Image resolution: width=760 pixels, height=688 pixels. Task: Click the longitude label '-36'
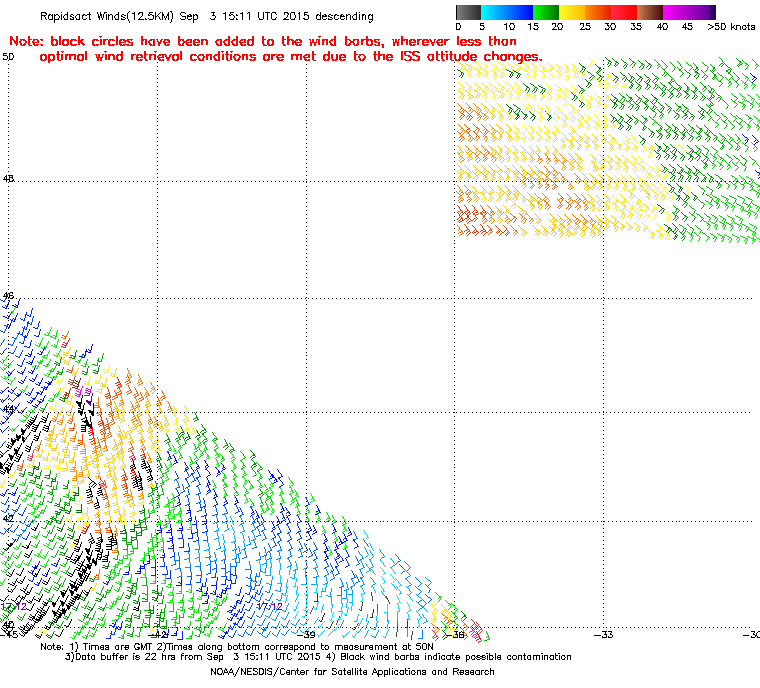[455, 634]
